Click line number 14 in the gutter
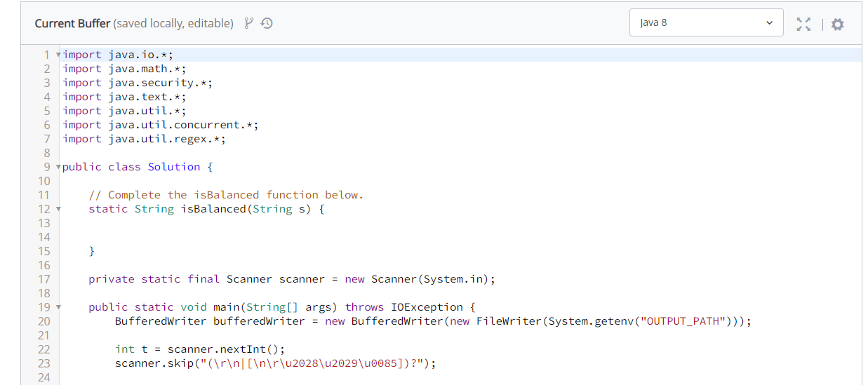The width and height of the screenshot is (868, 385). (44, 237)
